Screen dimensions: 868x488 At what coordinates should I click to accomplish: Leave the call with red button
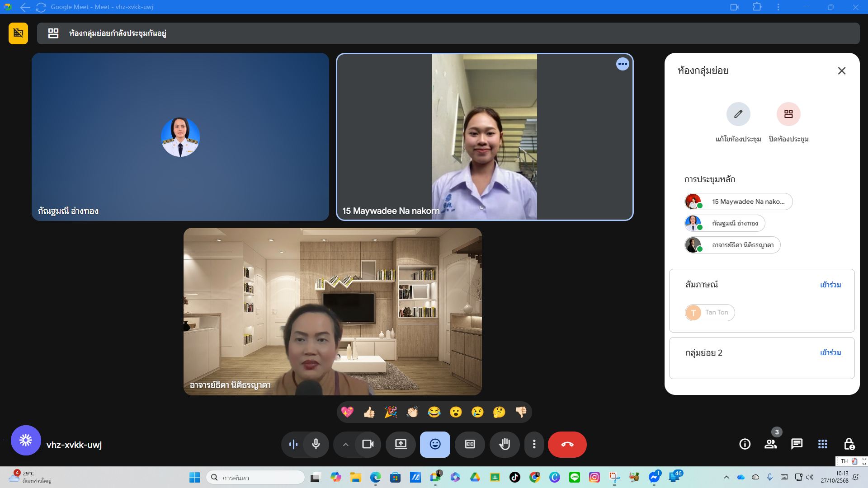click(567, 445)
